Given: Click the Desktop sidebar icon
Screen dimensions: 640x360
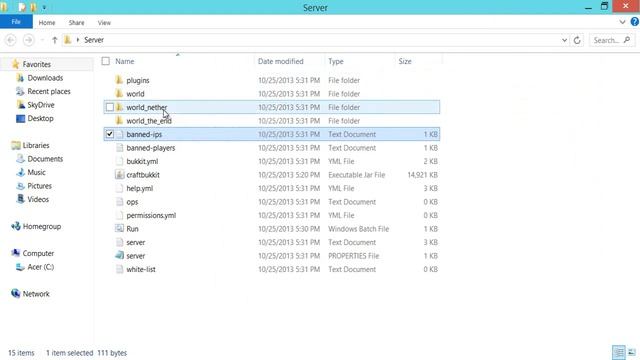Looking at the screenshot, I should (x=20, y=118).
